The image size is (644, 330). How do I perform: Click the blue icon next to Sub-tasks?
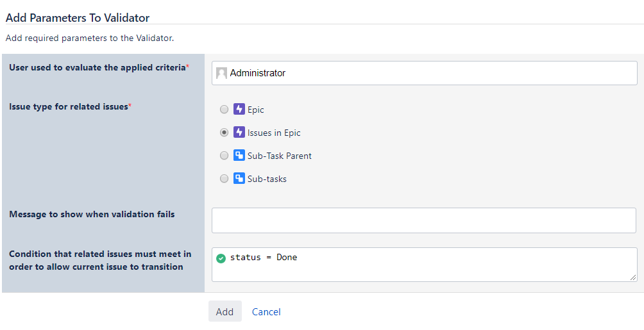[x=239, y=178]
